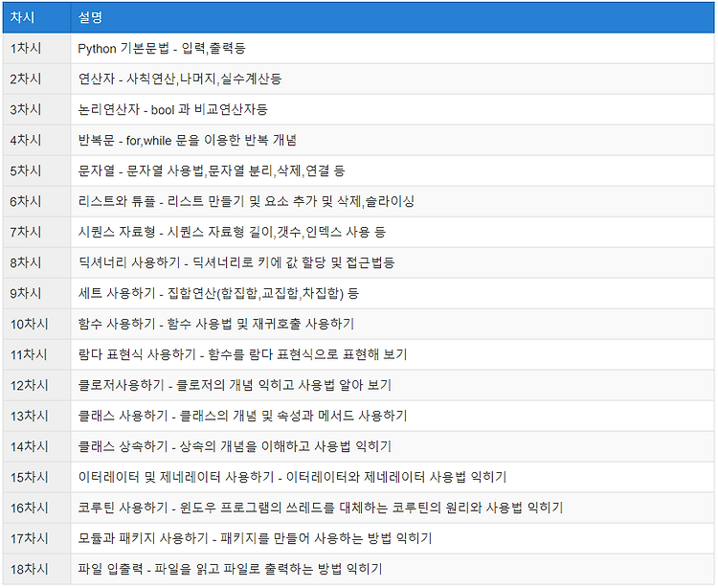Select the 7차시 cell
This screenshot has width=718, height=588.
point(36,232)
